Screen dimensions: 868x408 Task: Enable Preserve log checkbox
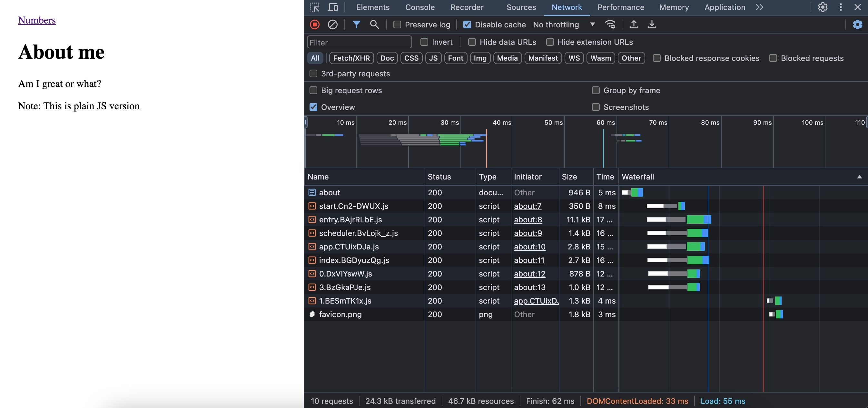tap(397, 24)
